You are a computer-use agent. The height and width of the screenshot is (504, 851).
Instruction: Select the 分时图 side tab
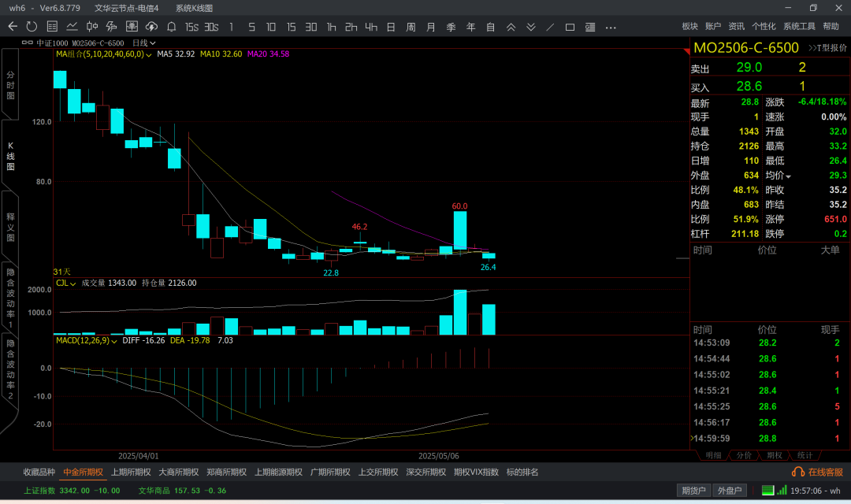coord(10,85)
